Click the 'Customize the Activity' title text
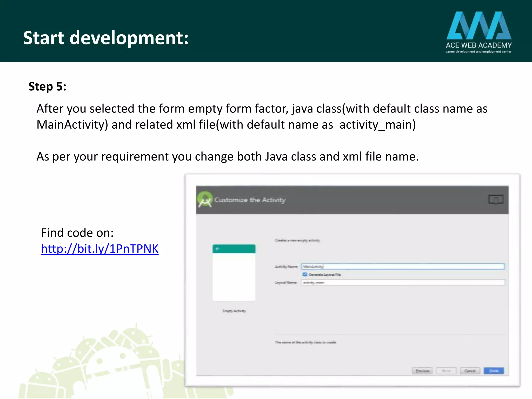The image size is (532, 399). (x=250, y=200)
